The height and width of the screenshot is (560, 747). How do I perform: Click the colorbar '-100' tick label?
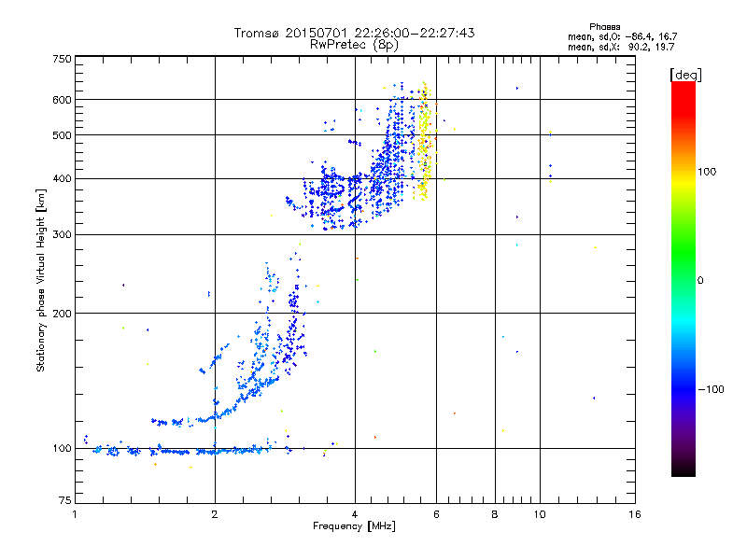(711, 389)
